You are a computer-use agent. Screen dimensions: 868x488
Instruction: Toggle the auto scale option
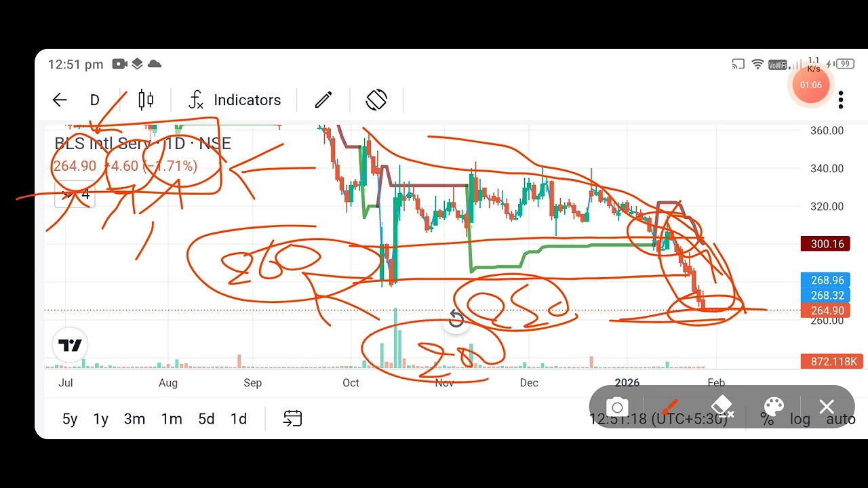tap(841, 420)
